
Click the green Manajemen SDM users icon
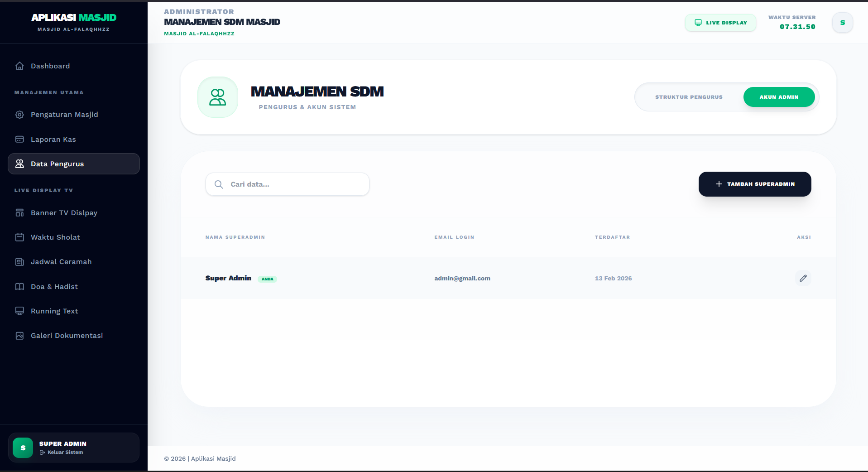pos(218,97)
